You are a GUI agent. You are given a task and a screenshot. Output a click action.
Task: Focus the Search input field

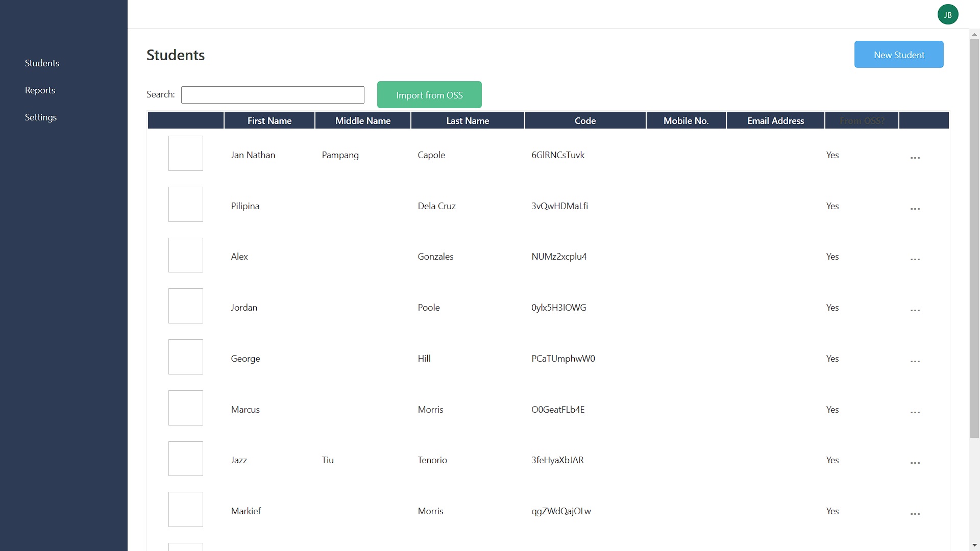tap(273, 95)
